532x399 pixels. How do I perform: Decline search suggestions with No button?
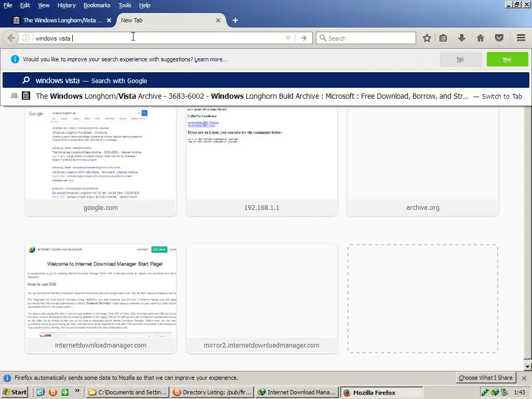(460, 59)
